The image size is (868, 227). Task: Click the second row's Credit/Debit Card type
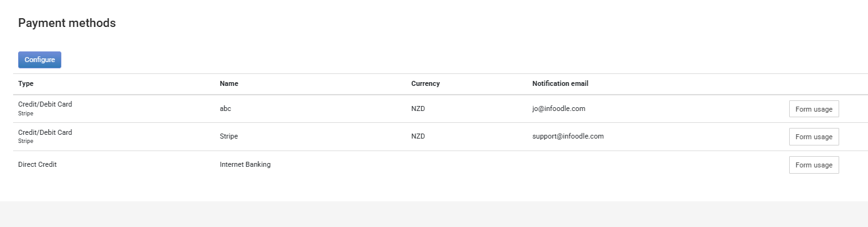[x=45, y=132]
